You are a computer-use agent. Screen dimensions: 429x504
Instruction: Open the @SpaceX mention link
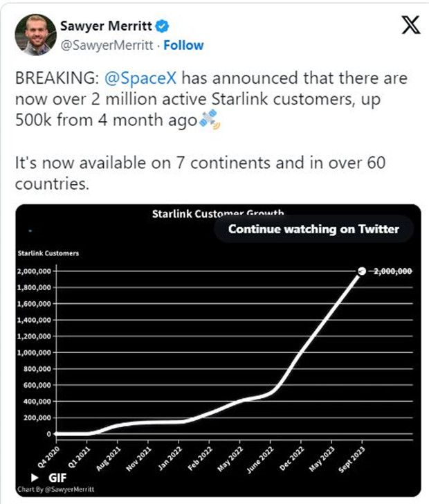[140, 78]
